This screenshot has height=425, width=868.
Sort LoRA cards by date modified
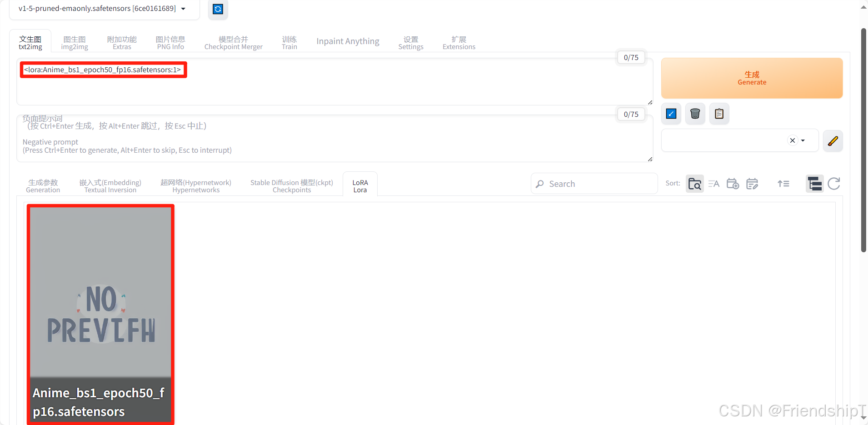[x=753, y=183]
